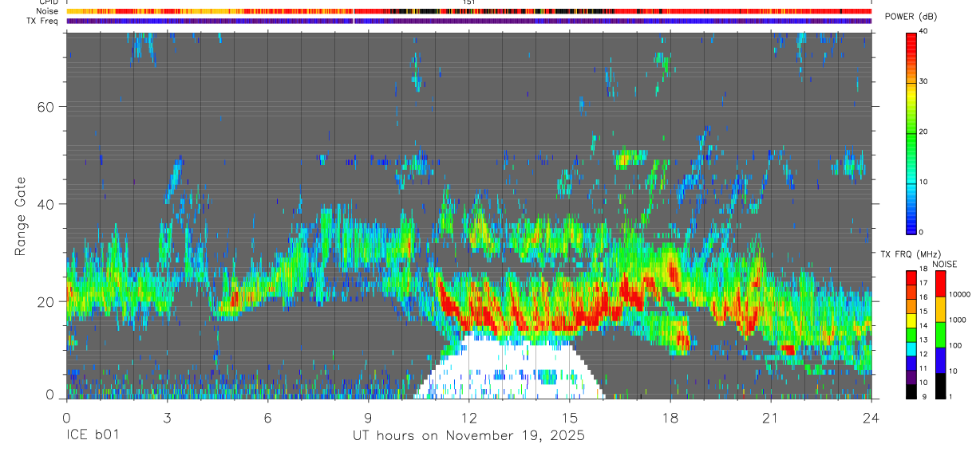The width and height of the screenshot is (980, 452).
Task: Click the 'Noise' strip label at top left
Action: [47, 11]
